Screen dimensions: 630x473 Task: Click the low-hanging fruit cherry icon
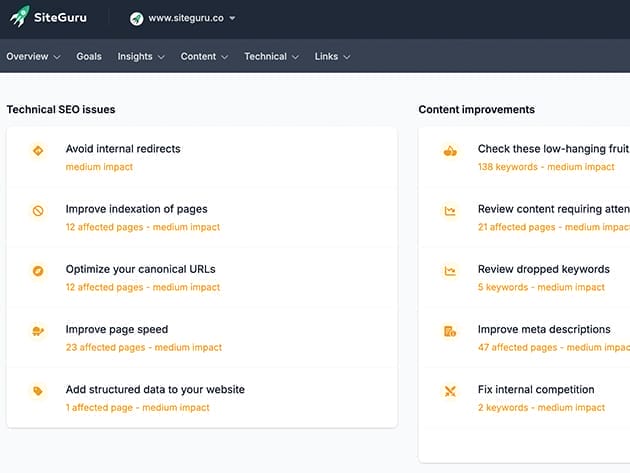click(450, 151)
